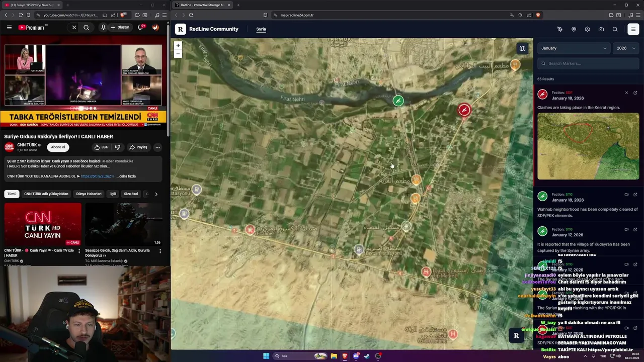The height and width of the screenshot is (362, 644).
Task: Open Discord from the taskbar
Action: (356, 356)
